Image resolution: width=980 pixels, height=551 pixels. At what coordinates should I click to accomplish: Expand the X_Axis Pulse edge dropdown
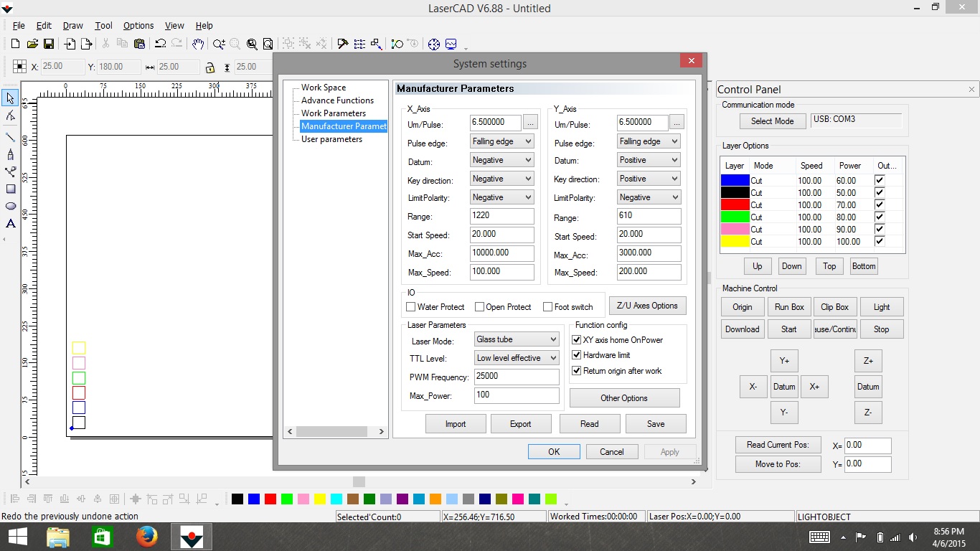(502, 141)
